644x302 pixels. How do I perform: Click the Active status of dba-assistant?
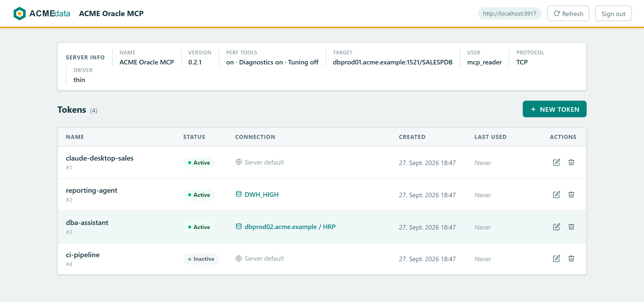pos(199,227)
